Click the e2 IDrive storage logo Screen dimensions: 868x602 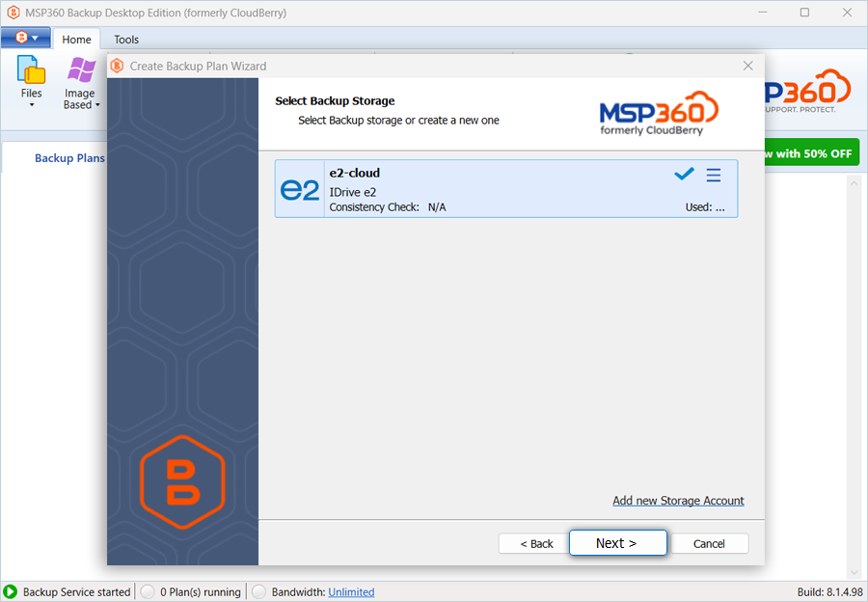tap(299, 189)
